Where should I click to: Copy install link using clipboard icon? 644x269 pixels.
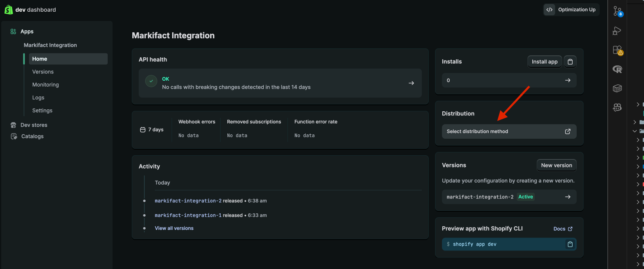(x=570, y=62)
